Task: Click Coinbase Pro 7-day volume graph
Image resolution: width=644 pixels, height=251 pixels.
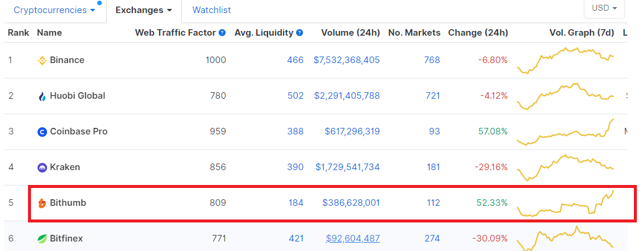Action: (x=565, y=132)
